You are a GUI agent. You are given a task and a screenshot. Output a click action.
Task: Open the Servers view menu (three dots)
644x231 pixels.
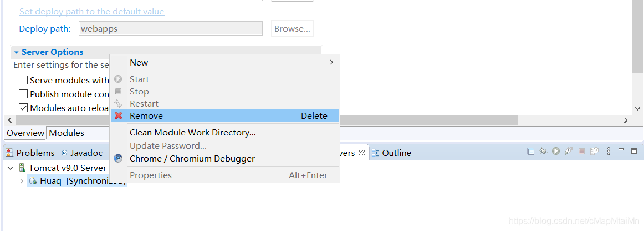pyautogui.click(x=609, y=152)
